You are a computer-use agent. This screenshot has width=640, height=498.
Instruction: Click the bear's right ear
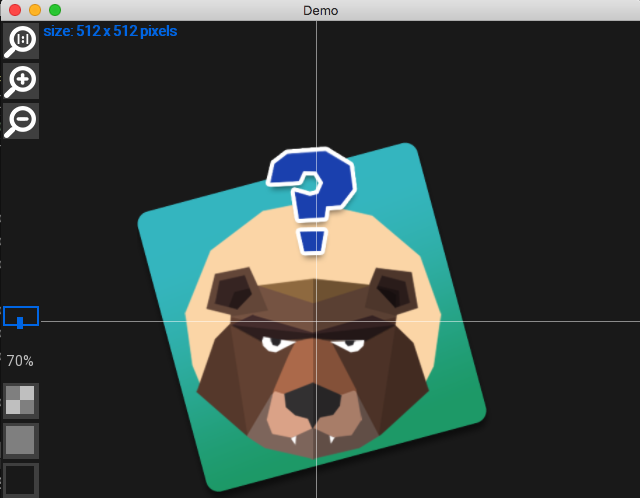(x=392, y=292)
